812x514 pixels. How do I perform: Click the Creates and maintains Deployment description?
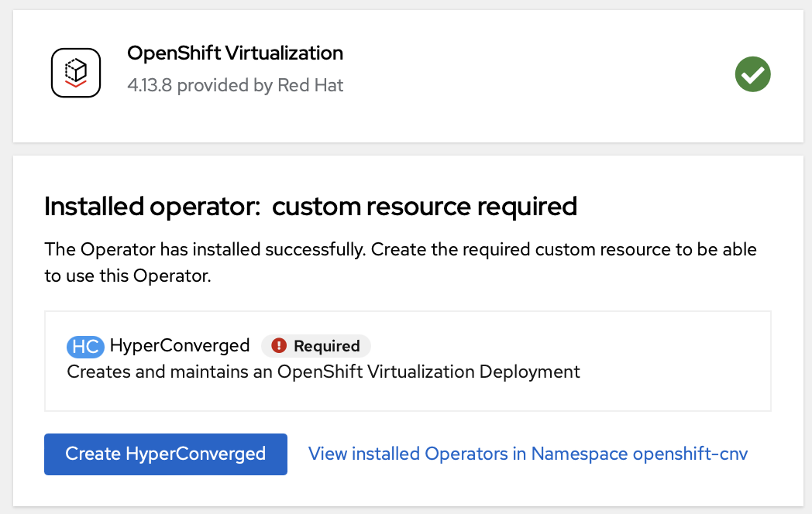[323, 372]
